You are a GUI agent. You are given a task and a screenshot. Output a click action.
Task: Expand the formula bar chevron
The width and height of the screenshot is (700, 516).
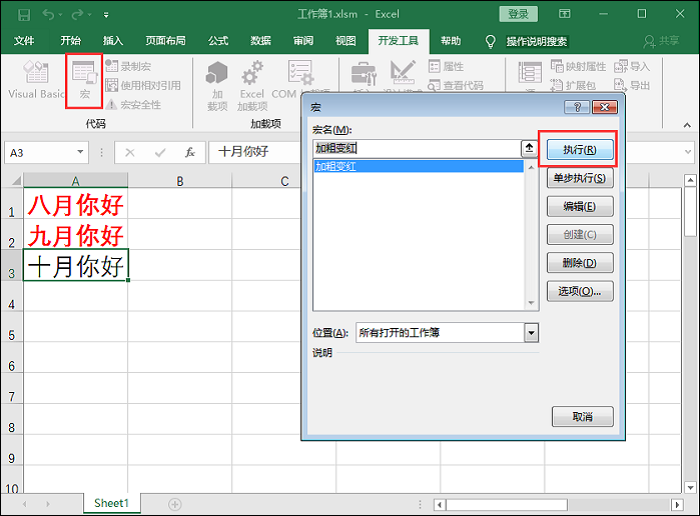(x=688, y=152)
